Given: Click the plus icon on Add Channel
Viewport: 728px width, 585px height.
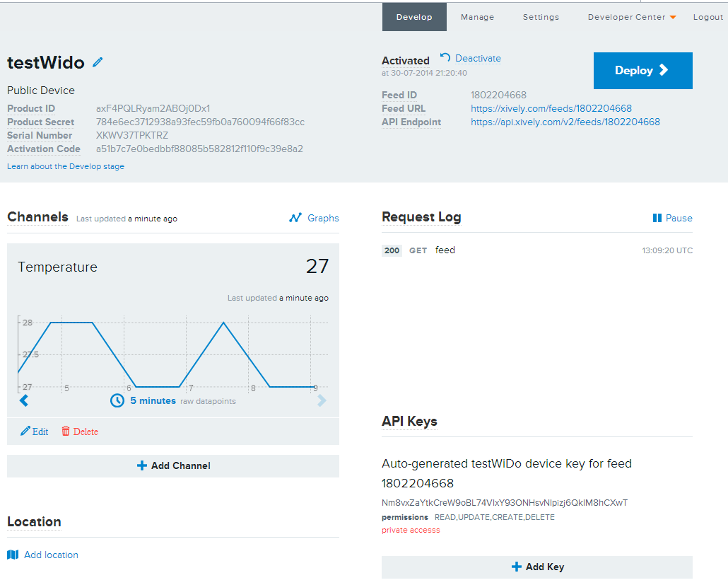Looking at the screenshot, I should (142, 465).
